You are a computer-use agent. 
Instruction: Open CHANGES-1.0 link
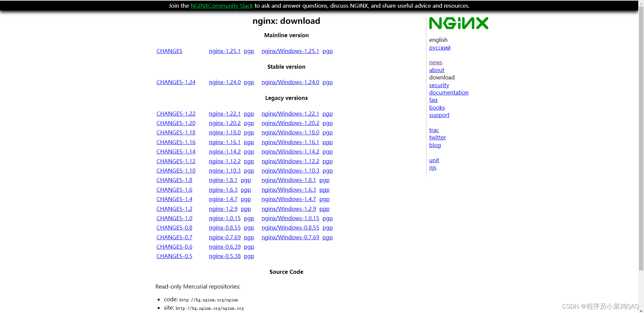[x=174, y=218]
